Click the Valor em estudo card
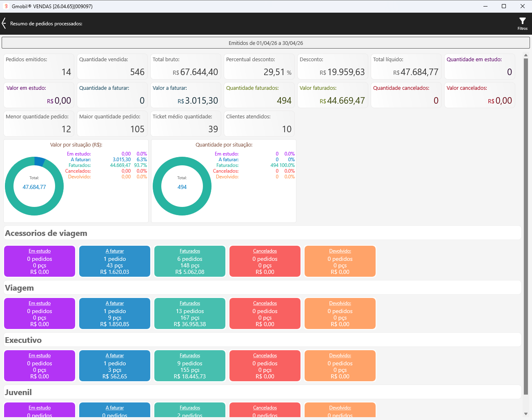This screenshot has width=532, height=420. tap(39, 95)
